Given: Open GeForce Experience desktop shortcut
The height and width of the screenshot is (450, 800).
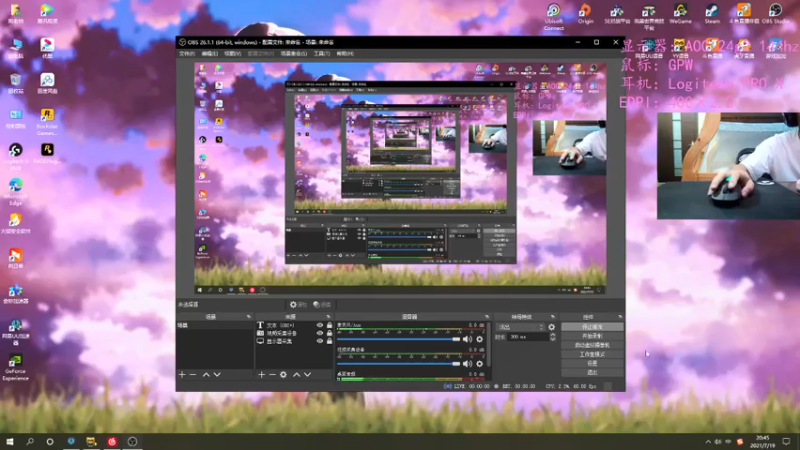Looking at the screenshot, I should (x=15, y=367).
